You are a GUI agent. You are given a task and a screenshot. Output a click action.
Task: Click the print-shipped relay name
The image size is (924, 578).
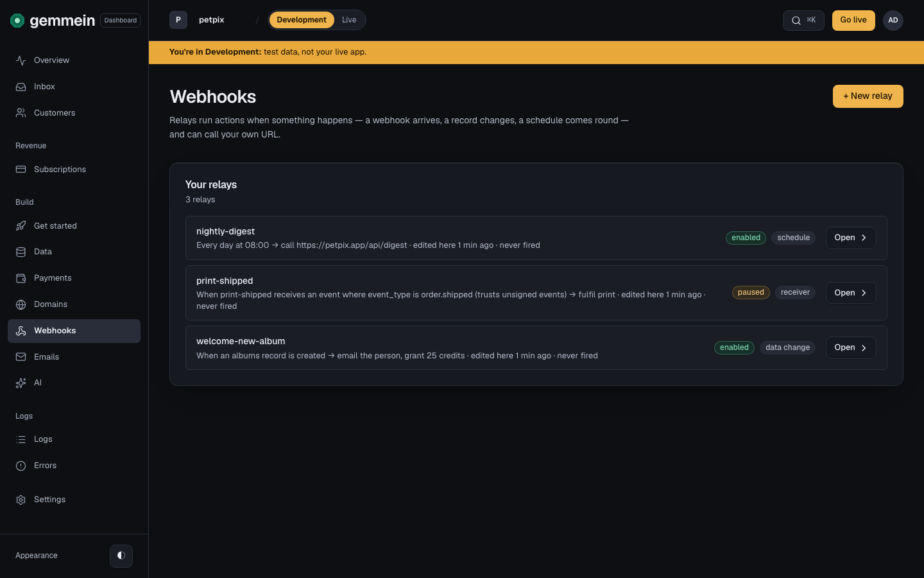coord(225,281)
